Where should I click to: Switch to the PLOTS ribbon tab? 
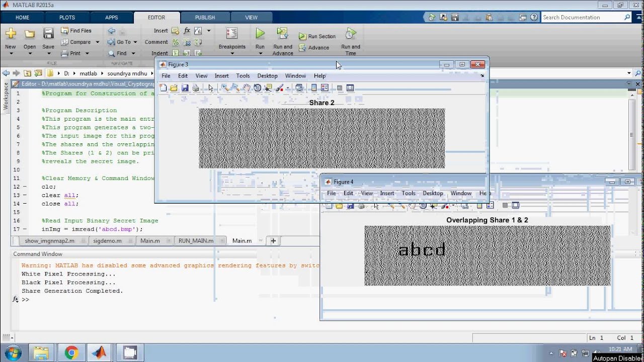pyautogui.click(x=67, y=18)
